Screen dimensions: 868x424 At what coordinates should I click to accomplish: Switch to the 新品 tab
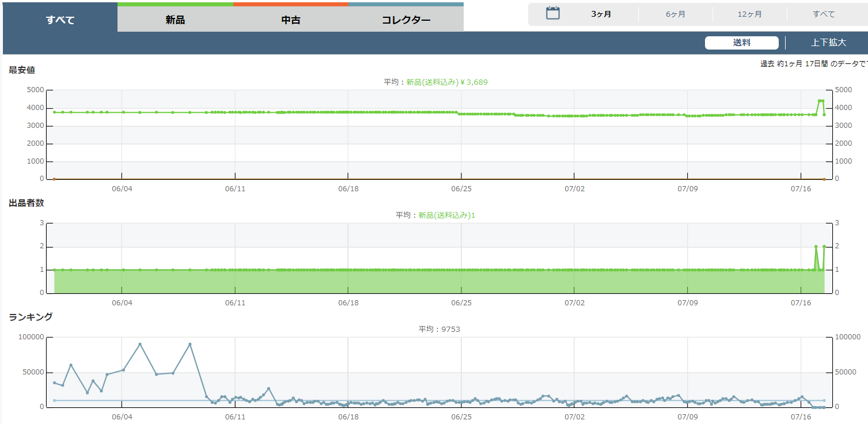pyautogui.click(x=175, y=20)
